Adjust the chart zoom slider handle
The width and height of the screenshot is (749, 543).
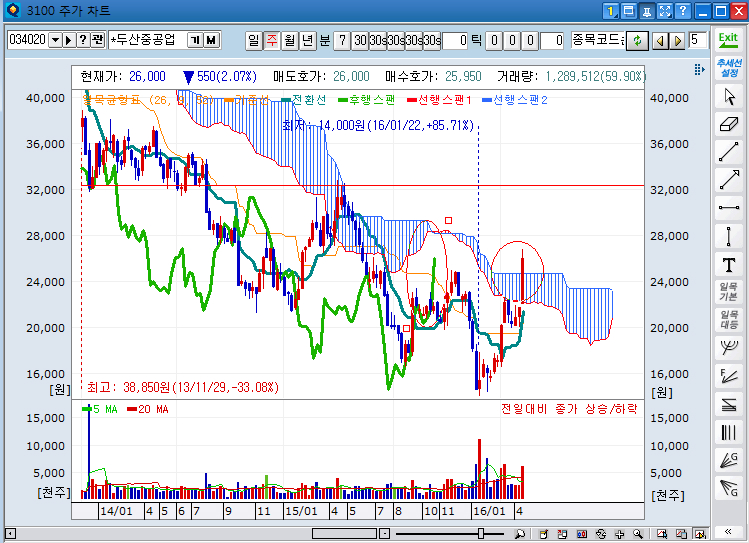[x=483, y=533]
